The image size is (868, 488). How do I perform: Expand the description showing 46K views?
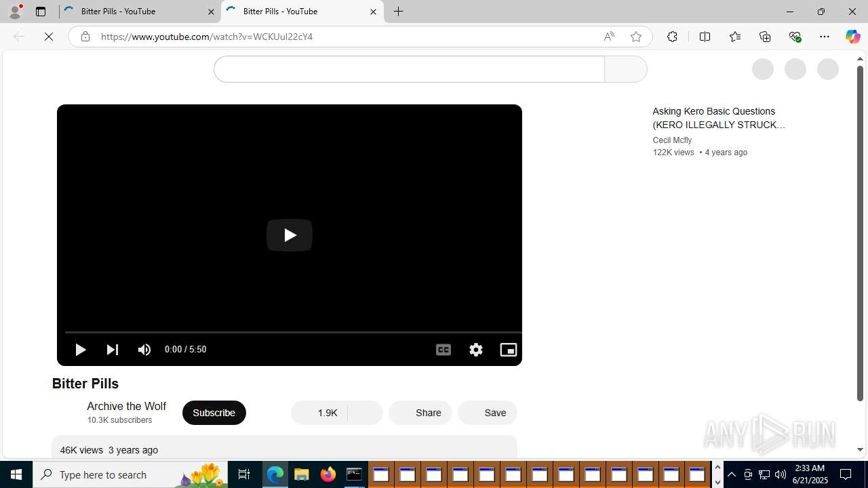(x=284, y=447)
